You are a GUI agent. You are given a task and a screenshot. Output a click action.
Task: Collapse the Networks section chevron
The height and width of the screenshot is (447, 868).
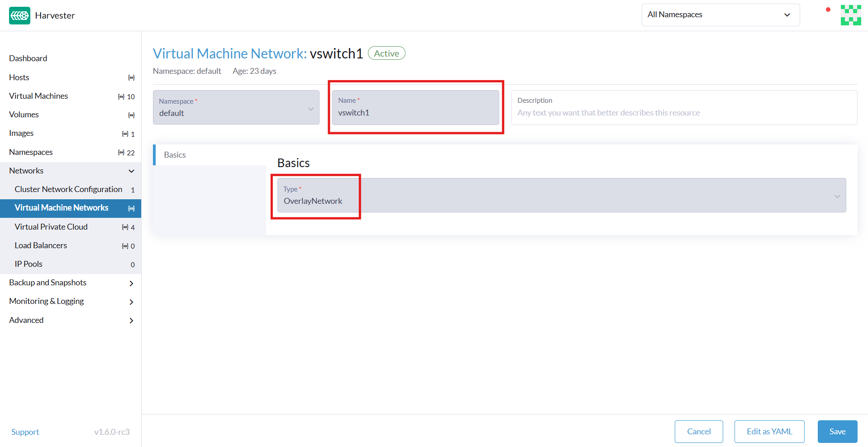[x=131, y=171]
